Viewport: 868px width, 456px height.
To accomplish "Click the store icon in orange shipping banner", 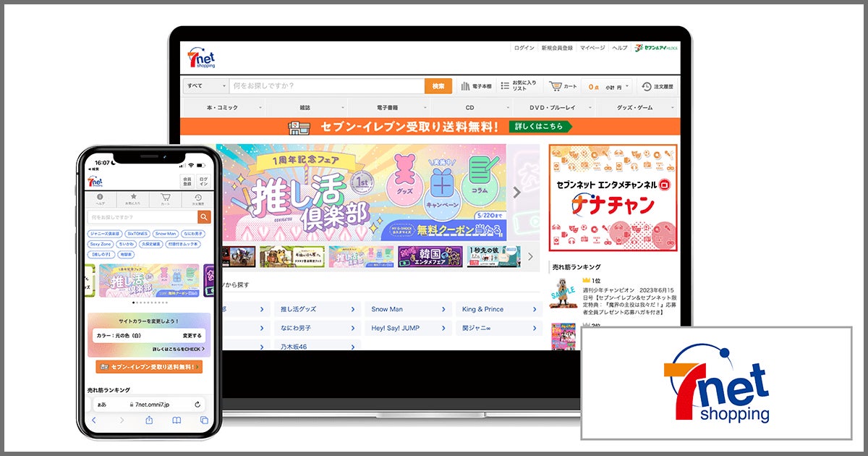I will 298,127.
